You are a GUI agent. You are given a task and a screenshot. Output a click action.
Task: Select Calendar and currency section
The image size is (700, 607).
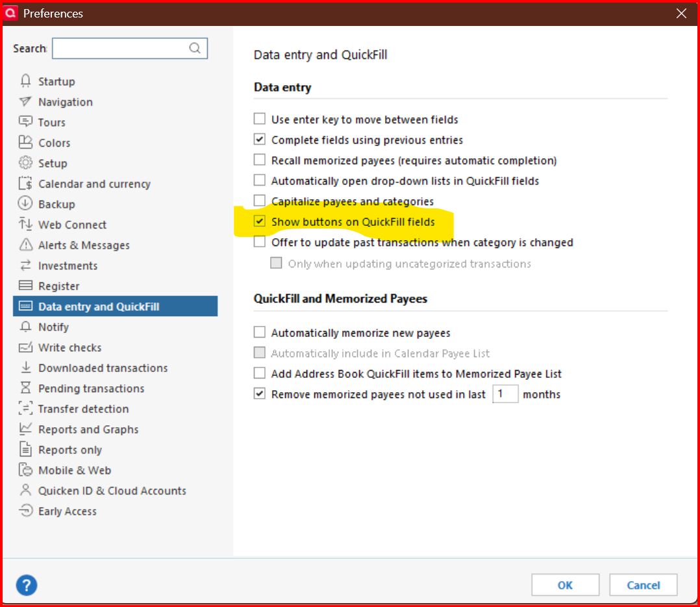(94, 184)
